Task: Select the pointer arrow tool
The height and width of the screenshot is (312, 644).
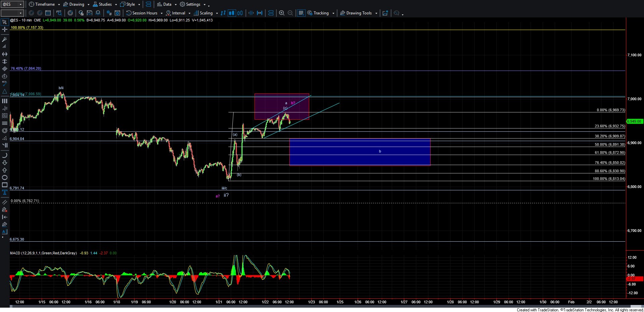Action: click(4, 22)
